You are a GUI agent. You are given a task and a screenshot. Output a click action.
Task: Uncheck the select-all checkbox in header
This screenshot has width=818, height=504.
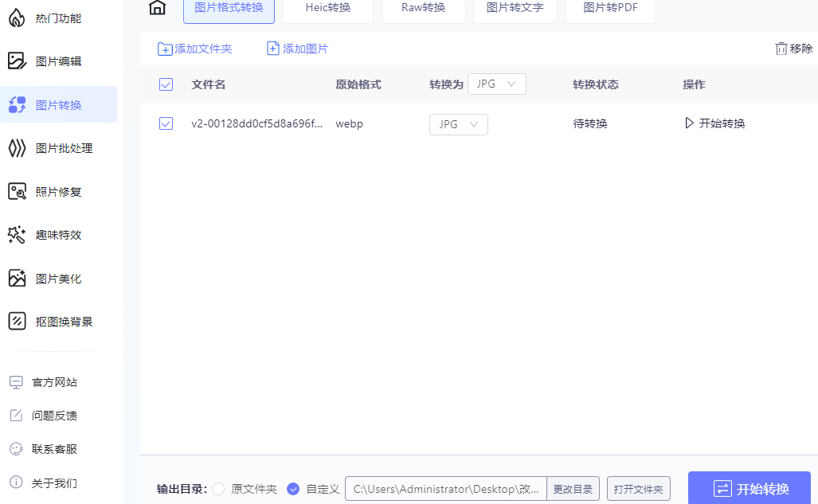(166, 84)
